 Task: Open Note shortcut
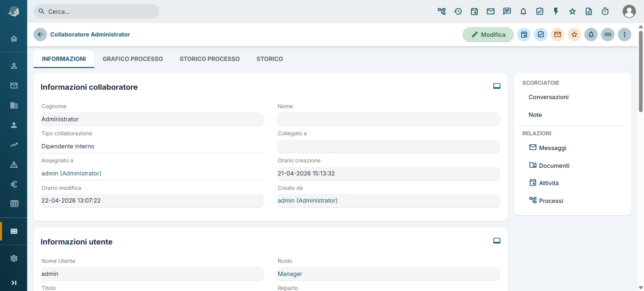[535, 115]
